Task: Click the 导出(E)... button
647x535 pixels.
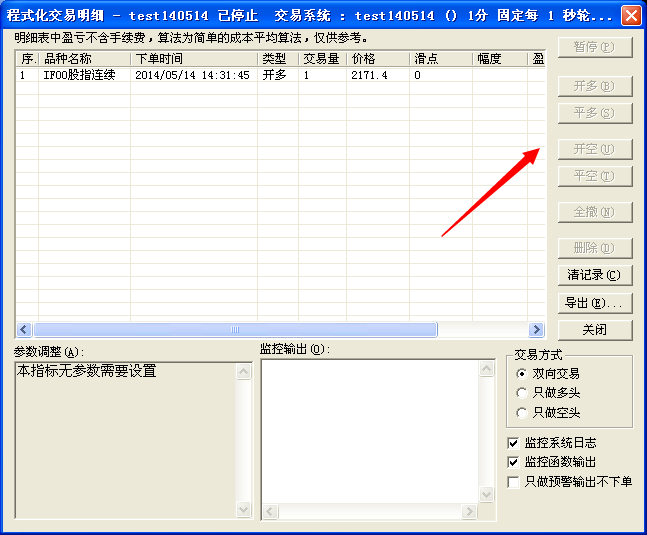Action: click(595, 303)
